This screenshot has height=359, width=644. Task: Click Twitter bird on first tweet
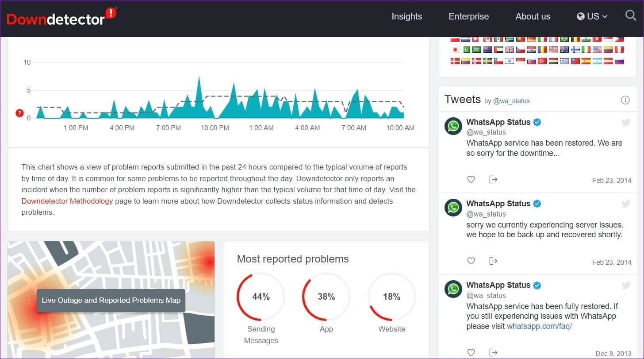point(625,123)
